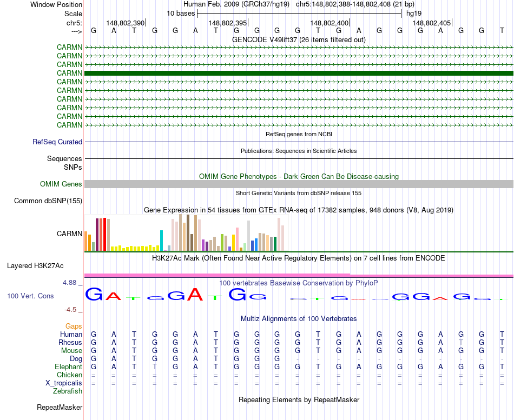Click the Human Feb. 2009 (GRCh37/hg19) position header
Viewport: 514px width, 420px height.
(x=236, y=4)
